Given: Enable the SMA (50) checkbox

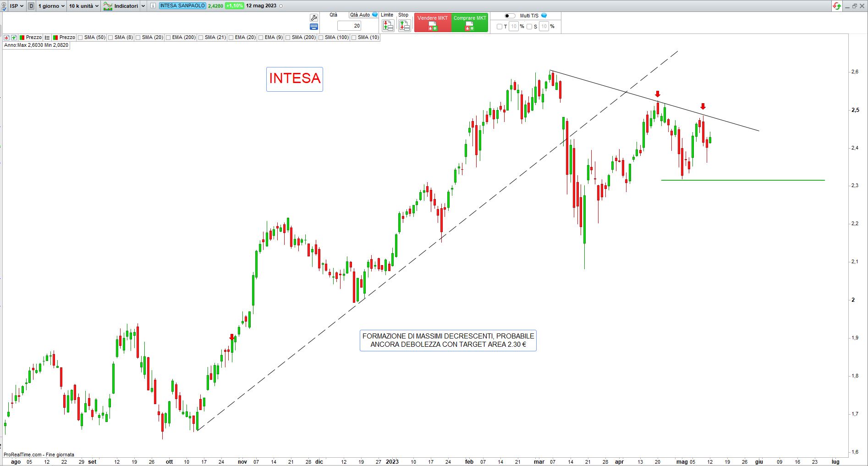Looking at the screenshot, I should point(80,38).
